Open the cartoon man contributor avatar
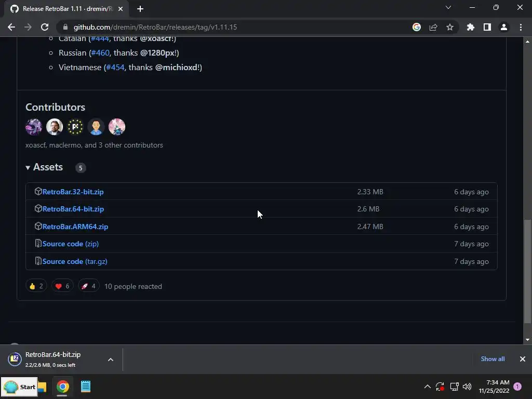Image resolution: width=532 pixels, height=399 pixels. click(x=96, y=127)
